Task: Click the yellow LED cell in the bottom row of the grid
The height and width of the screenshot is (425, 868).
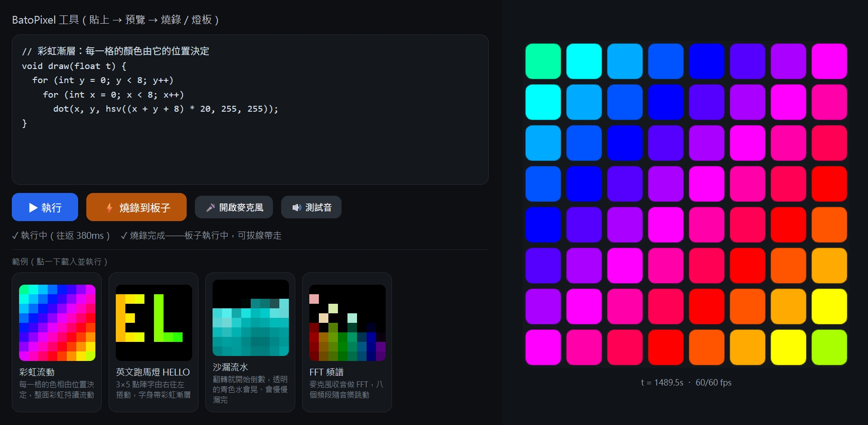Action: pos(789,347)
